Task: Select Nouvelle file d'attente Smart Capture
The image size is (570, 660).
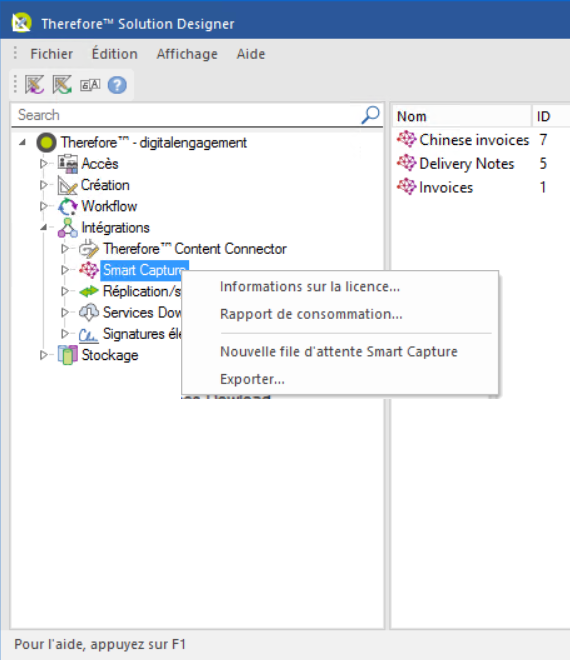Action: point(340,351)
